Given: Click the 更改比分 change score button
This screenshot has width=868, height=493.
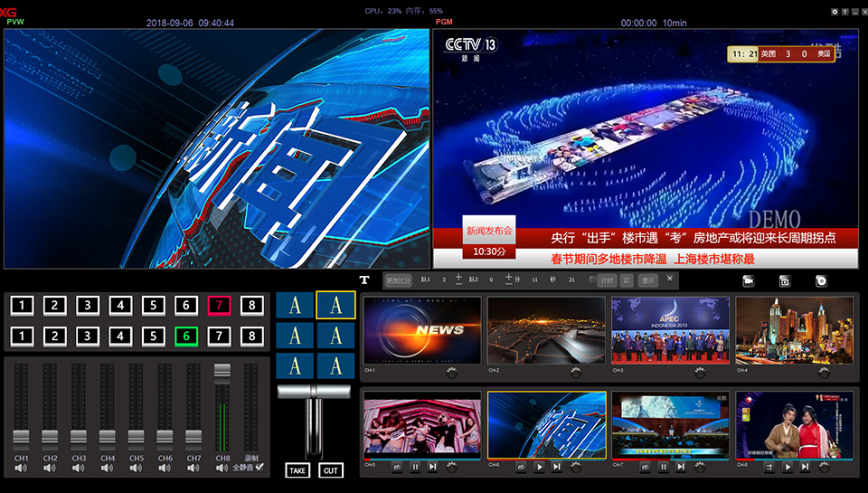Looking at the screenshot, I should coord(398,280).
